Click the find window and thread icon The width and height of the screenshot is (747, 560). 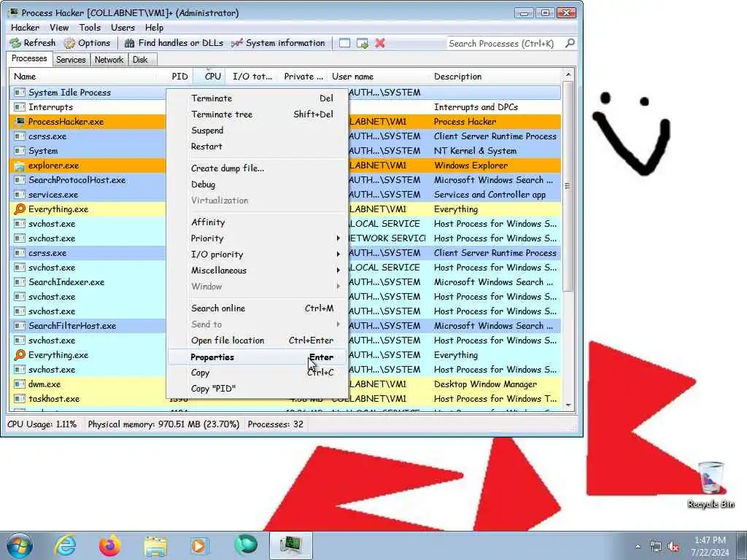pos(363,43)
